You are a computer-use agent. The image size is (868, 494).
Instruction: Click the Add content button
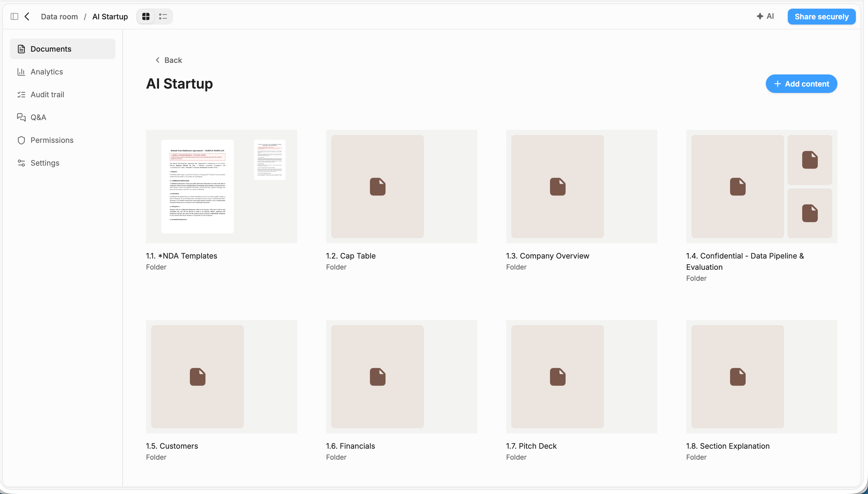pyautogui.click(x=801, y=84)
